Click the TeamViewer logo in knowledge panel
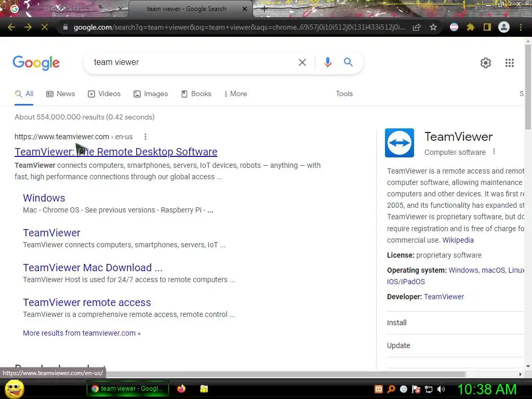The image size is (532, 399). [400, 143]
